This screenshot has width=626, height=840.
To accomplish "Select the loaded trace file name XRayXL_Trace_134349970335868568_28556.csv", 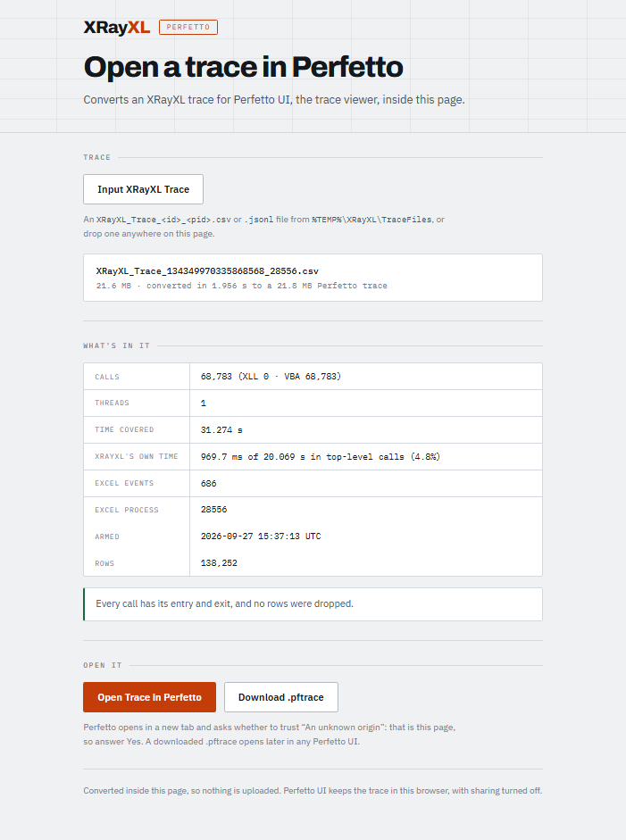I will pos(207,271).
